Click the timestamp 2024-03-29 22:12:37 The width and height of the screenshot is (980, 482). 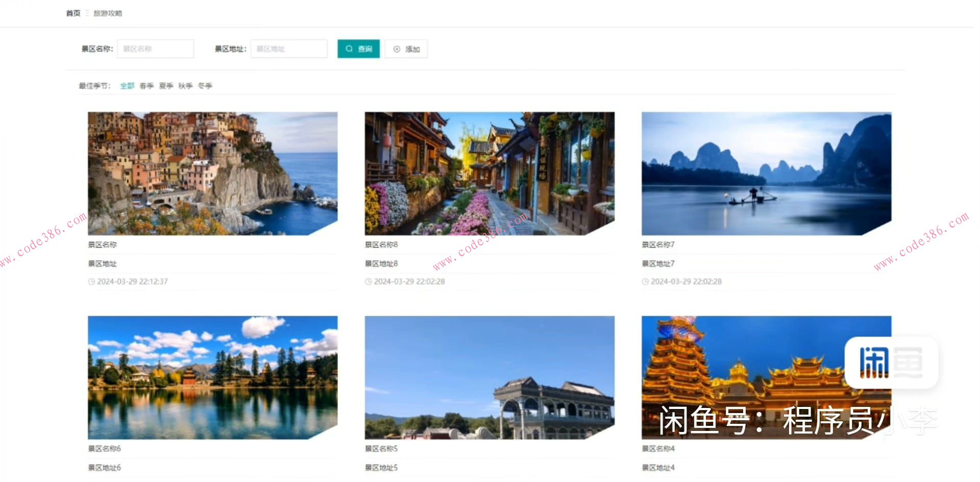pyautogui.click(x=132, y=281)
